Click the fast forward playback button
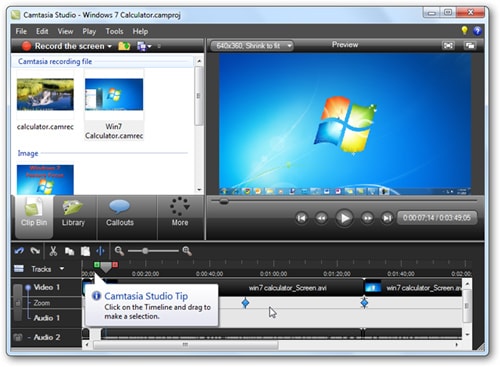Viewport: 500px width, 367px height. point(367,218)
